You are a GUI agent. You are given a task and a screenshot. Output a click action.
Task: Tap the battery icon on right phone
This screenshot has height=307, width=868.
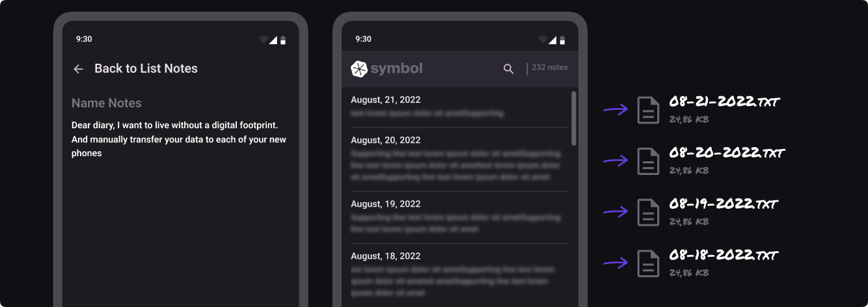coord(563,40)
